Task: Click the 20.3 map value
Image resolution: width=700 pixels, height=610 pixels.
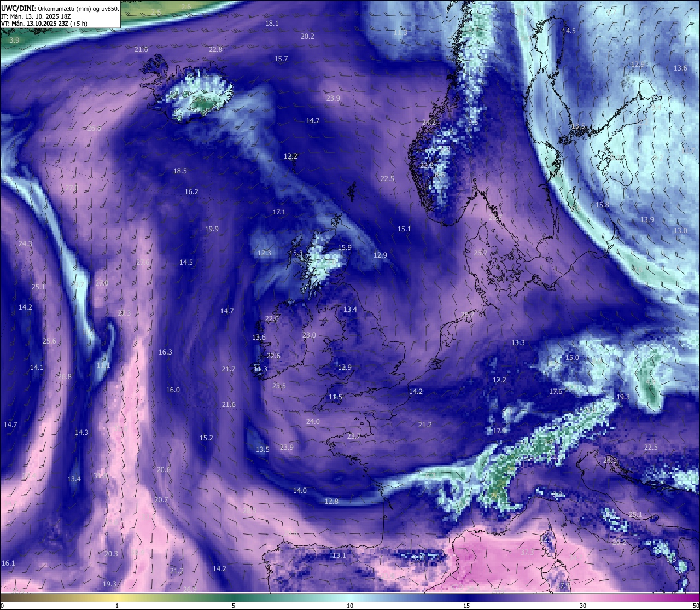Action: point(111,554)
